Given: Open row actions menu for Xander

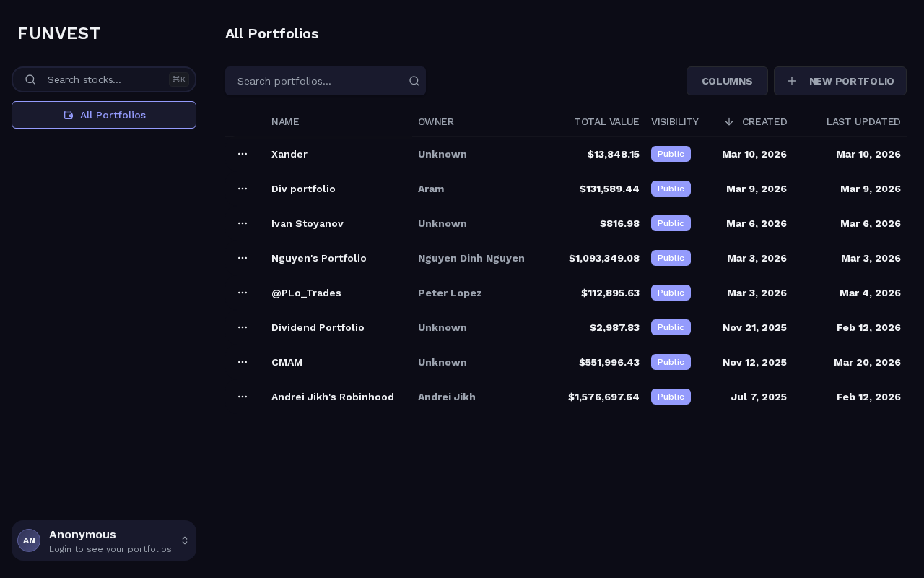Looking at the screenshot, I should [243, 154].
